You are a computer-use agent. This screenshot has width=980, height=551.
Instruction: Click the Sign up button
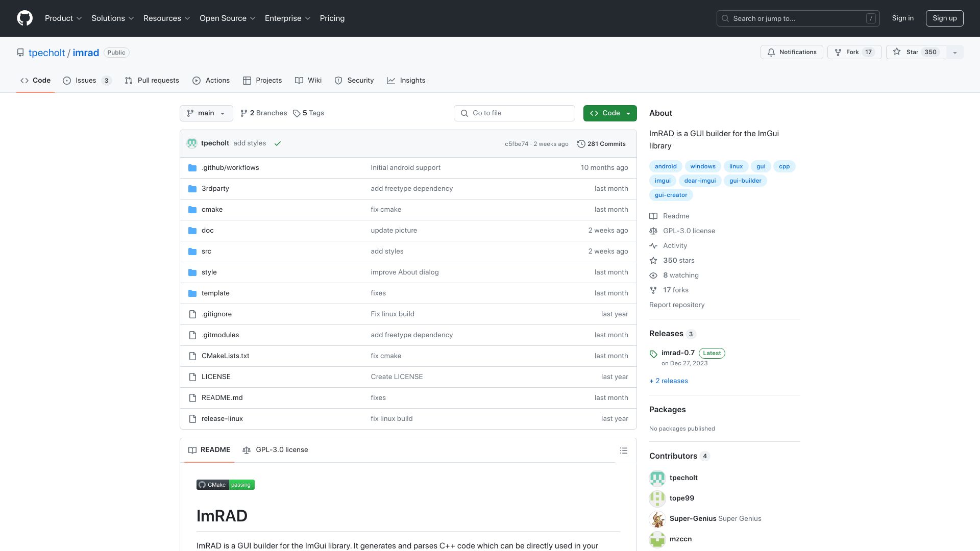pos(945,18)
